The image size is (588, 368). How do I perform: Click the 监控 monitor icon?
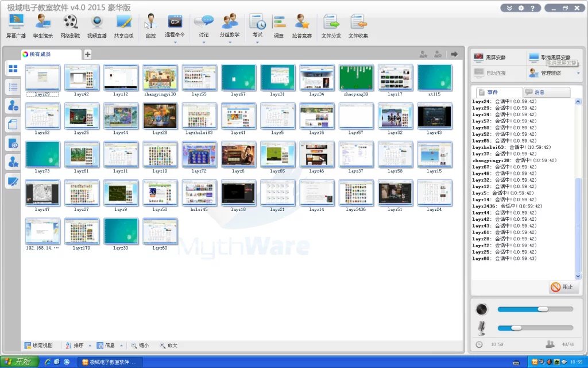coord(150,26)
